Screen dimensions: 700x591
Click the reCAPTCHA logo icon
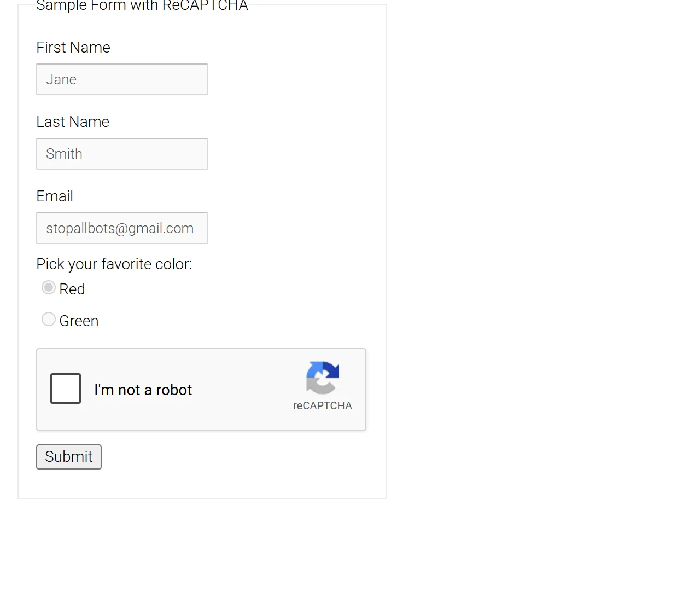pos(323,378)
